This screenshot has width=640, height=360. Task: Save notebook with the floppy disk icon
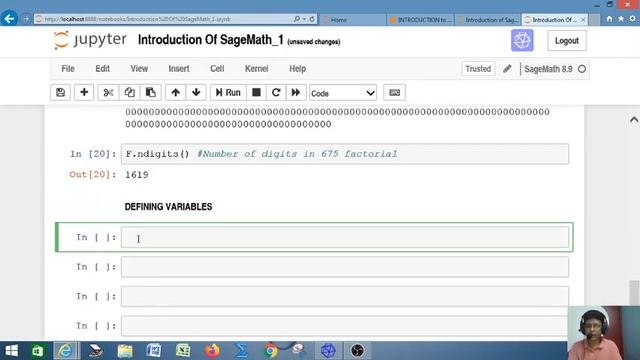click(x=60, y=93)
